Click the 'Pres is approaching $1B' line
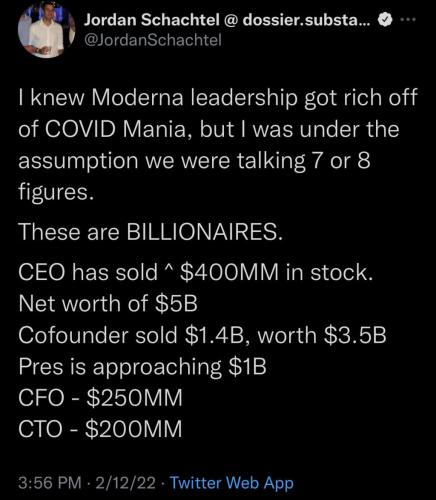The width and height of the screenshot is (436, 500). click(x=142, y=366)
